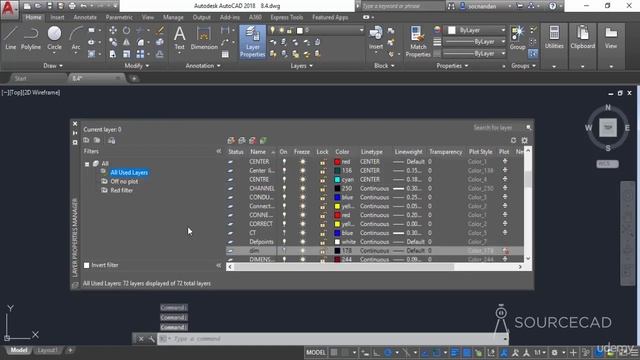The image size is (640, 360).
Task: Open the Manage ribbon tab
Action: click(x=173, y=17)
